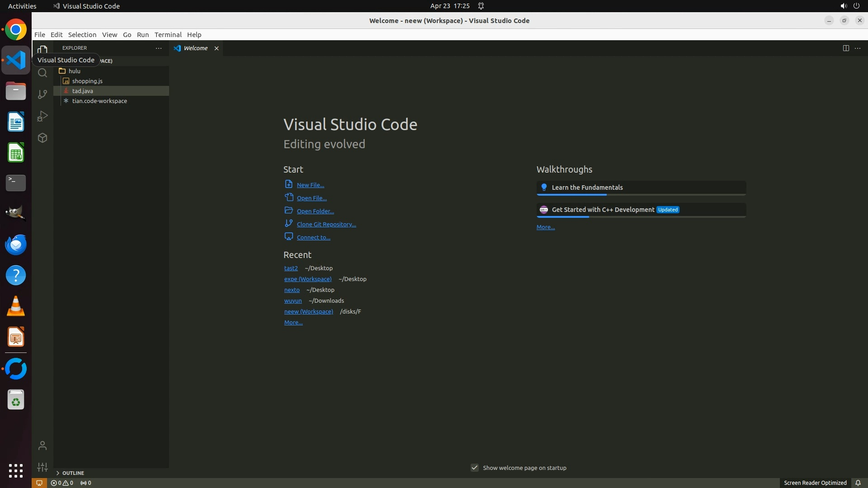Image resolution: width=868 pixels, height=488 pixels.
Task: Click the Clone Git Repository link
Action: [x=326, y=224]
